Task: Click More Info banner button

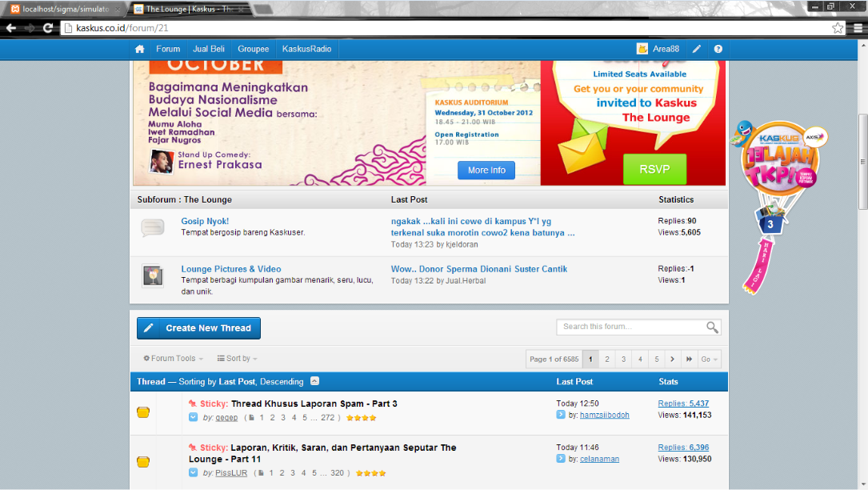Action: click(486, 171)
